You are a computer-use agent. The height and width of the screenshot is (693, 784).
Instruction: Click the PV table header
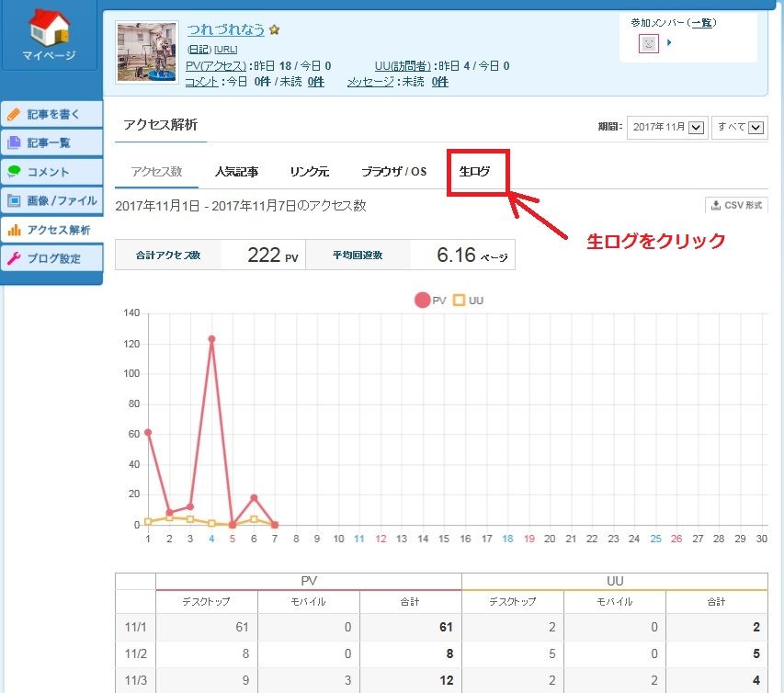[x=309, y=581]
